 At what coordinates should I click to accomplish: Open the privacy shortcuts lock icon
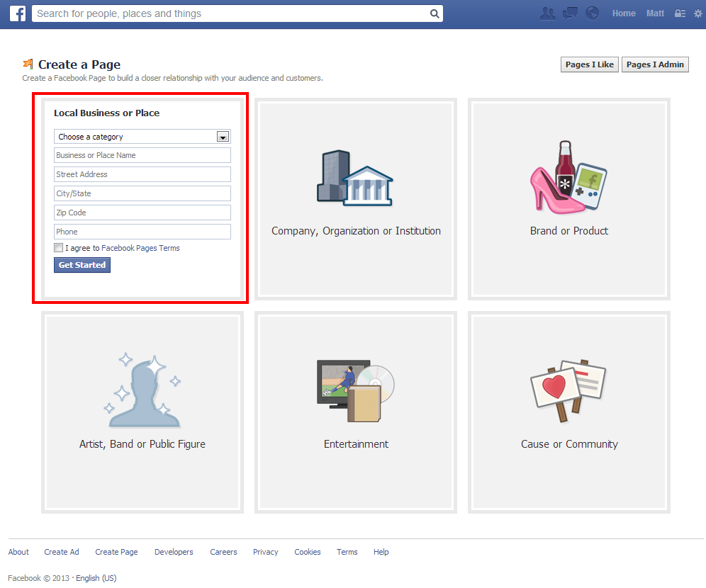(680, 13)
